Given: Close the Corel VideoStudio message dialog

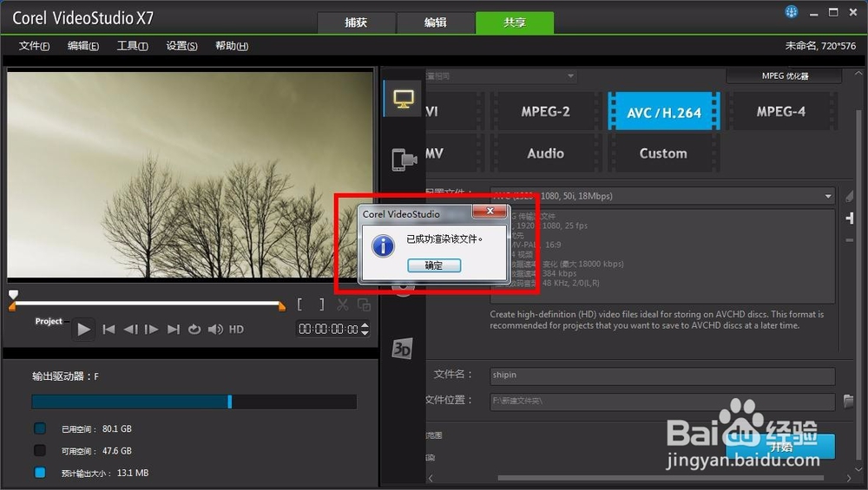Looking at the screenshot, I should point(490,212).
